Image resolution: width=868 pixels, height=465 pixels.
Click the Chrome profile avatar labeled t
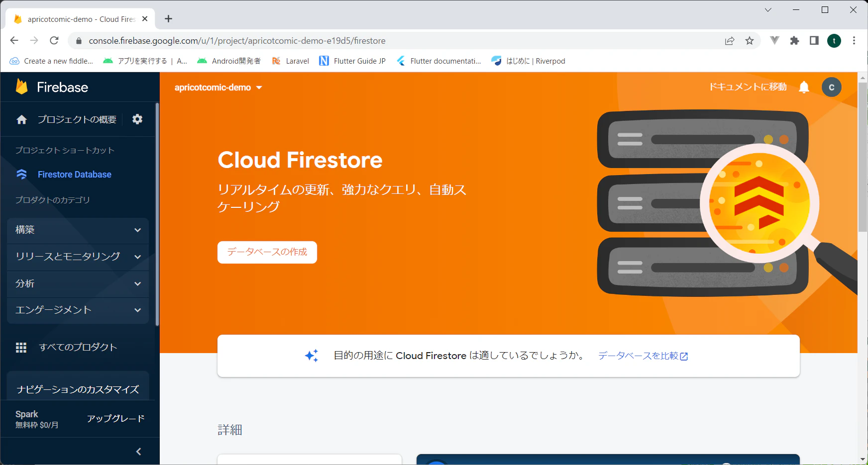tap(834, 41)
